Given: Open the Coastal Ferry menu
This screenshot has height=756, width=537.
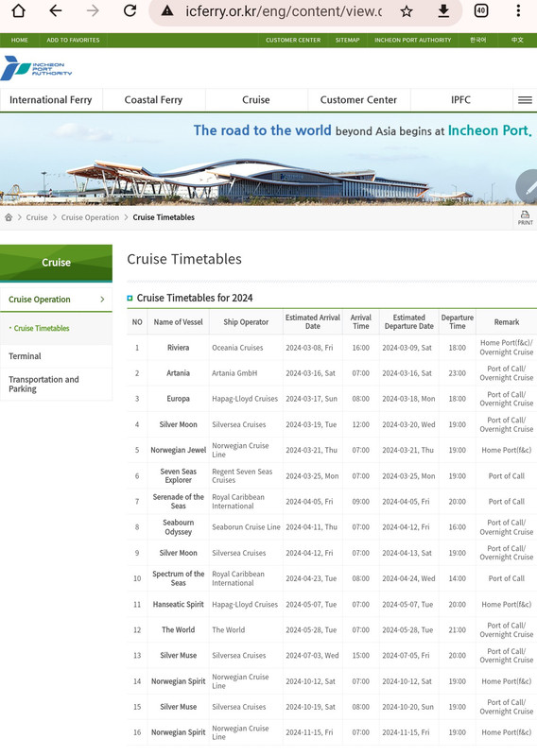Looking at the screenshot, I should 153,100.
